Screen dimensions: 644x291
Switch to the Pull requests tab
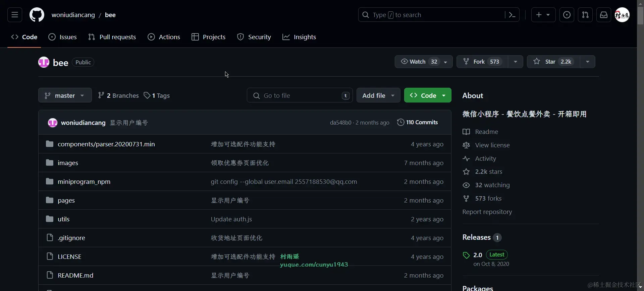[112, 37]
